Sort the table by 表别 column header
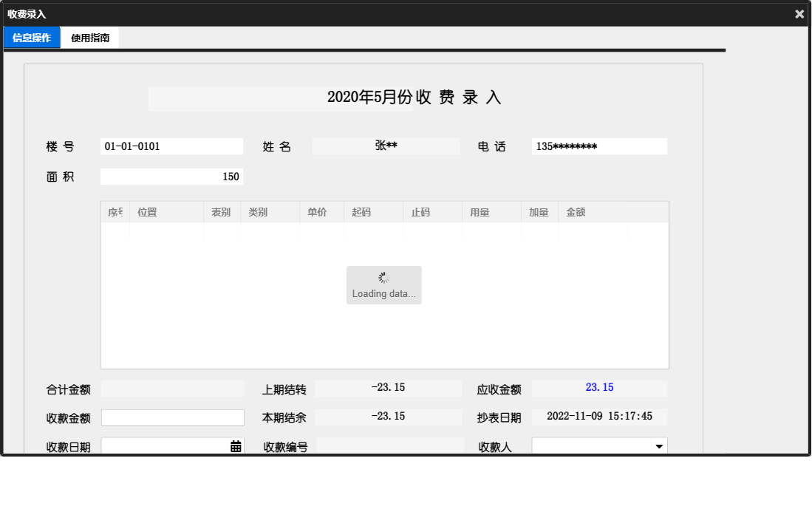This screenshot has width=812, height=526. point(222,212)
